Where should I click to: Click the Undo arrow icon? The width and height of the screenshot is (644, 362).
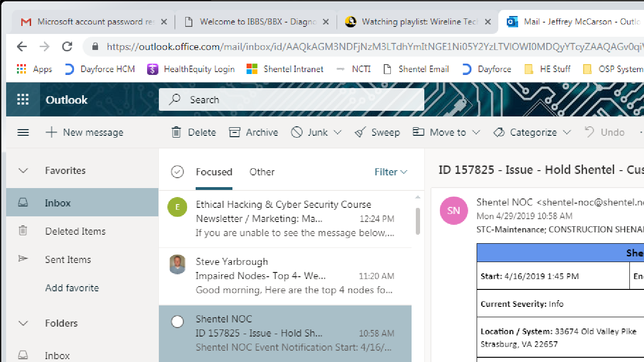pos(589,132)
